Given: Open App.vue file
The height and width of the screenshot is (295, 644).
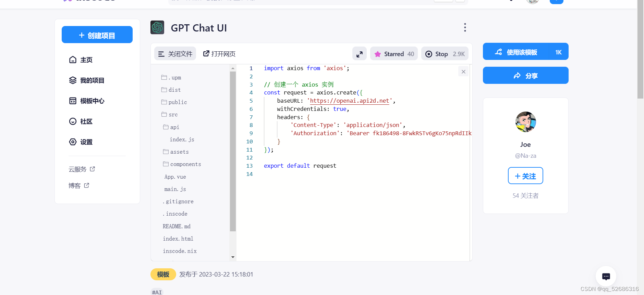Looking at the screenshot, I should (175, 177).
